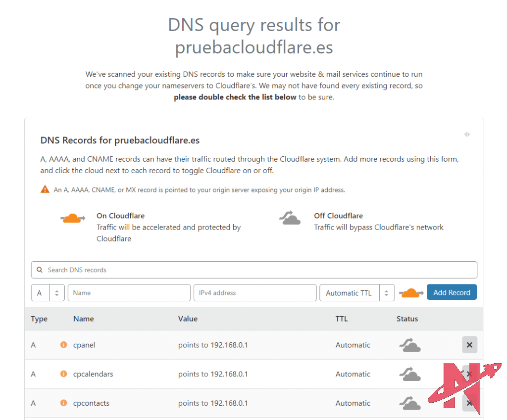507x420 pixels.
Task: Click the info icon beside cpanel record
Action: [x=63, y=345]
